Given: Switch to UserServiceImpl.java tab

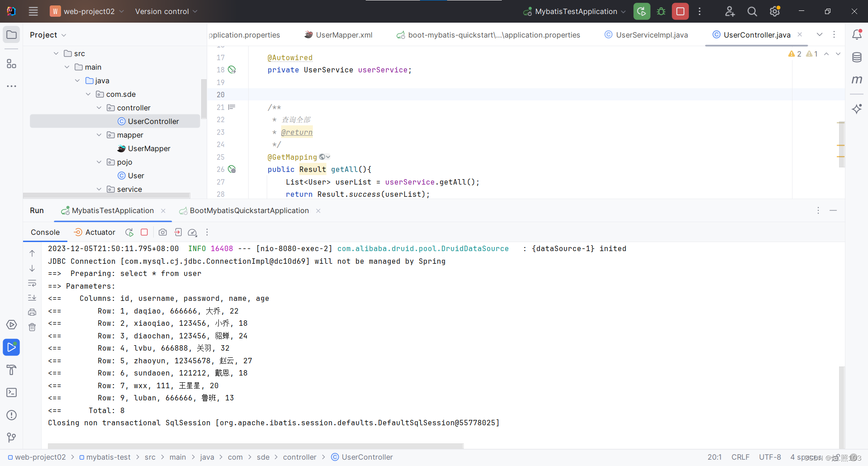Looking at the screenshot, I should click(646, 35).
